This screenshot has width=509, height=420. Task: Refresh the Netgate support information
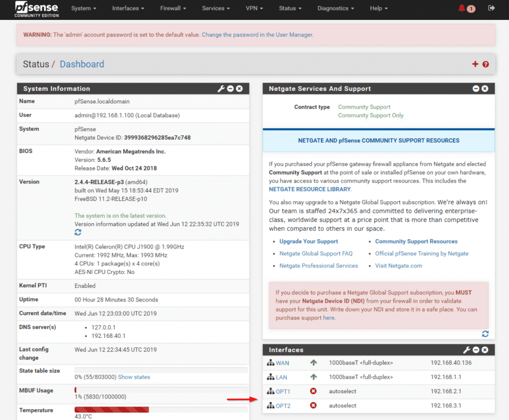(x=485, y=334)
